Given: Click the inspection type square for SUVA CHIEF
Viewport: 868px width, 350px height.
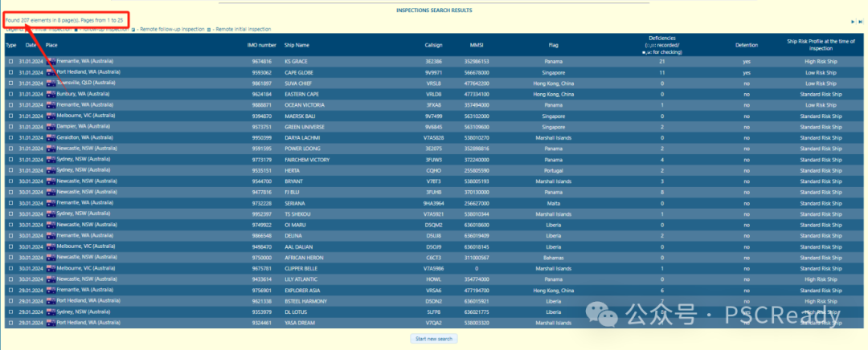Looking at the screenshot, I should [10, 83].
